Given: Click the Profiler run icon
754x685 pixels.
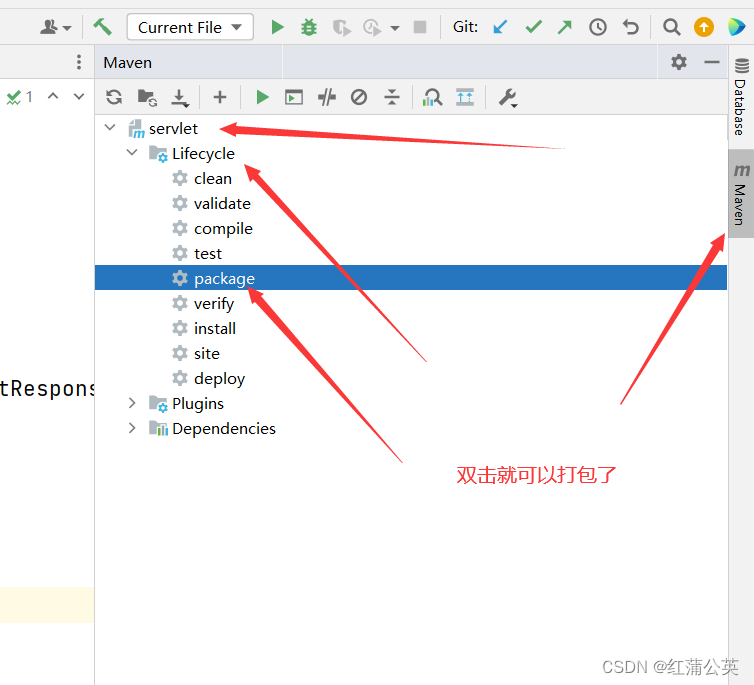Looking at the screenshot, I should [372, 27].
